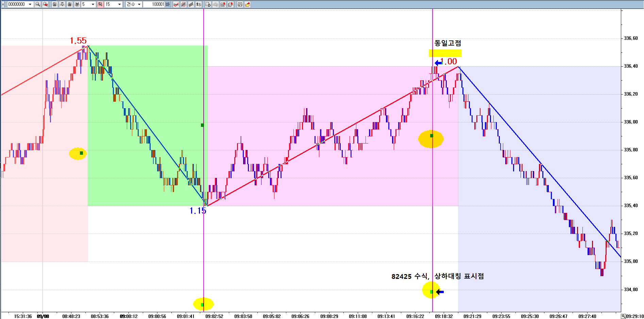Image resolution: width=644 pixels, height=319 pixels.
Task: Open the 00000000 symbol code dropdown
Action: (x=30, y=4)
